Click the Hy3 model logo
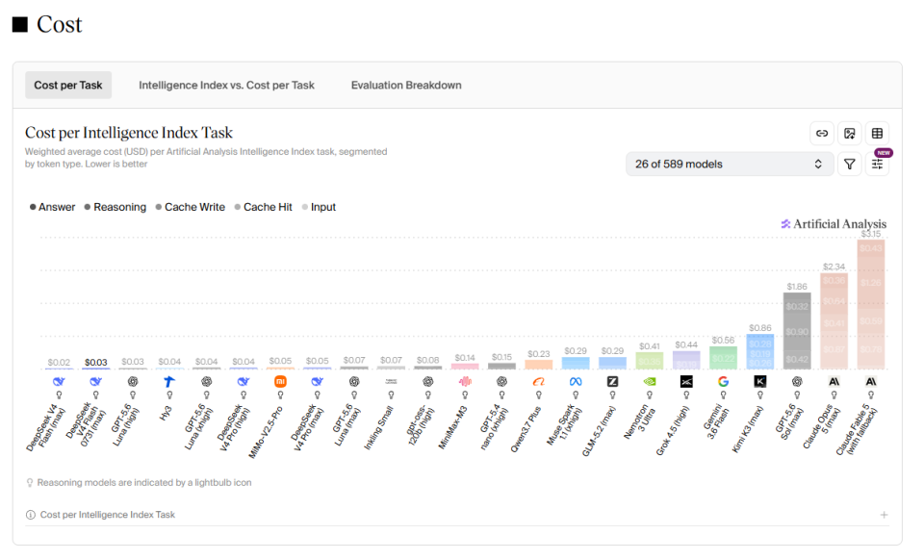 coord(169,382)
